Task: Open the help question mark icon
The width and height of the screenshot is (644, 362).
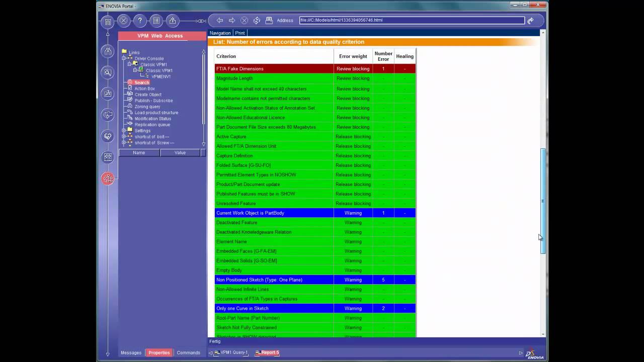Action: (x=140, y=21)
